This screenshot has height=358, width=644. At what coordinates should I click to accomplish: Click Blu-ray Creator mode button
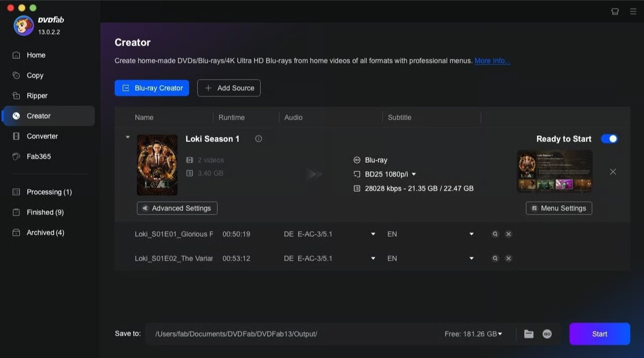[152, 88]
